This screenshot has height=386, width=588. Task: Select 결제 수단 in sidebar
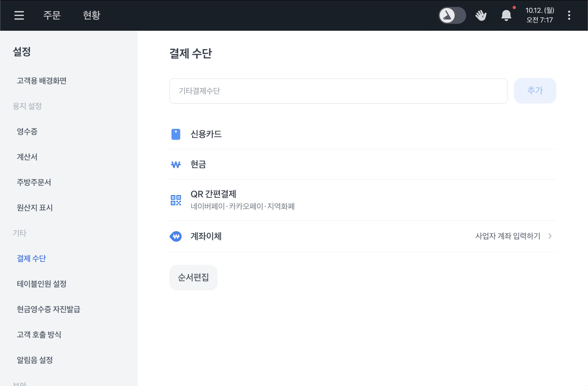pos(31,258)
